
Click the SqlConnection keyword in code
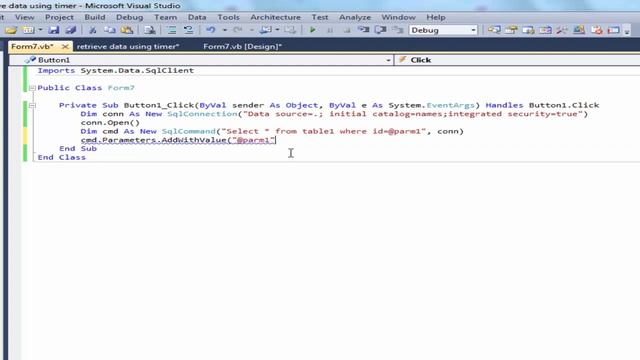coord(202,114)
